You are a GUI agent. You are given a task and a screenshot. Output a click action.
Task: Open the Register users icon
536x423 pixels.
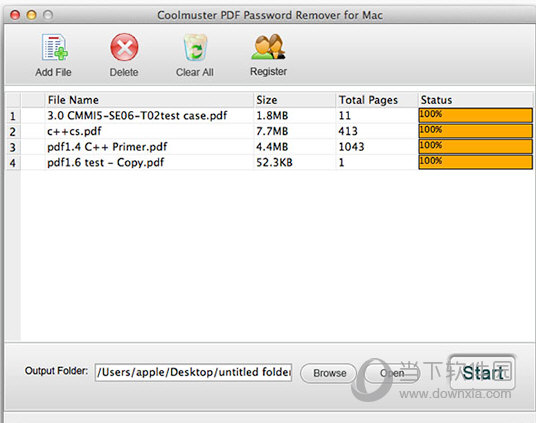click(268, 47)
